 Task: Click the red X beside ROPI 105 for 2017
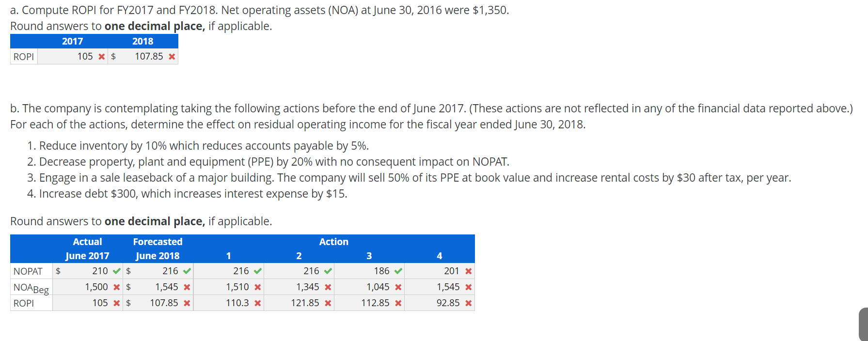coord(101,56)
